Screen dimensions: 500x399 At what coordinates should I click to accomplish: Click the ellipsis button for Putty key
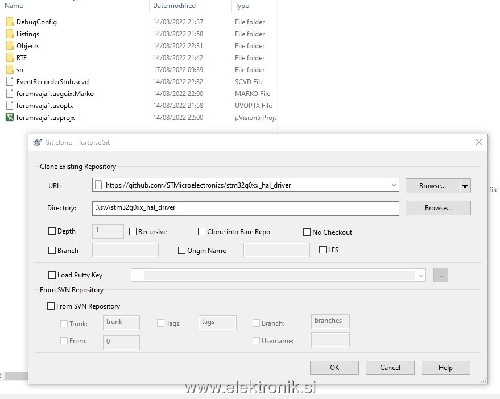pyautogui.click(x=440, y=275)
